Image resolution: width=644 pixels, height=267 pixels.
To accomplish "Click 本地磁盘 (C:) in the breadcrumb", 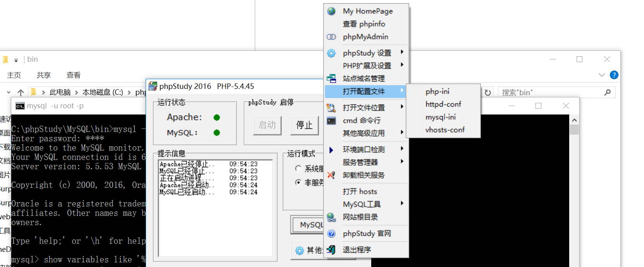I will coord(103,92).
